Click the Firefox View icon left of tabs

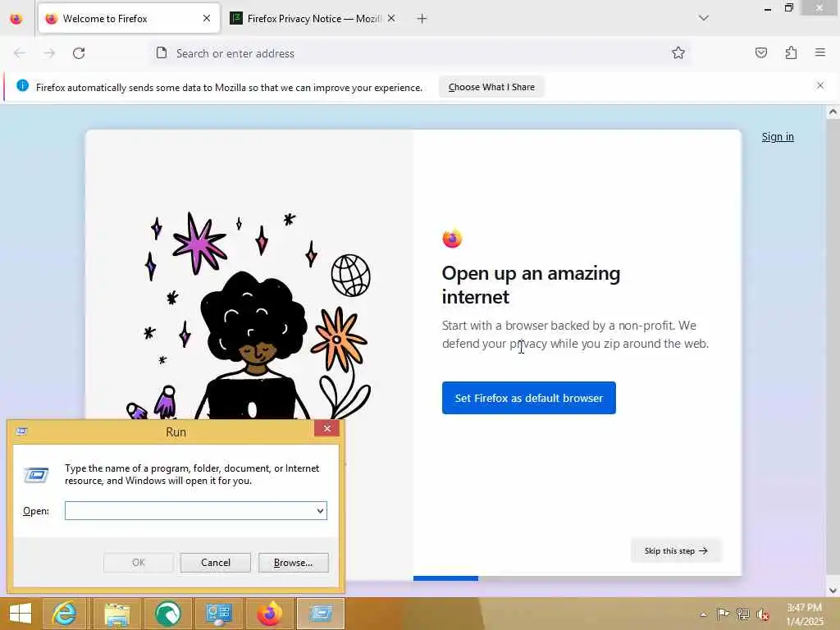click(16, 19)
